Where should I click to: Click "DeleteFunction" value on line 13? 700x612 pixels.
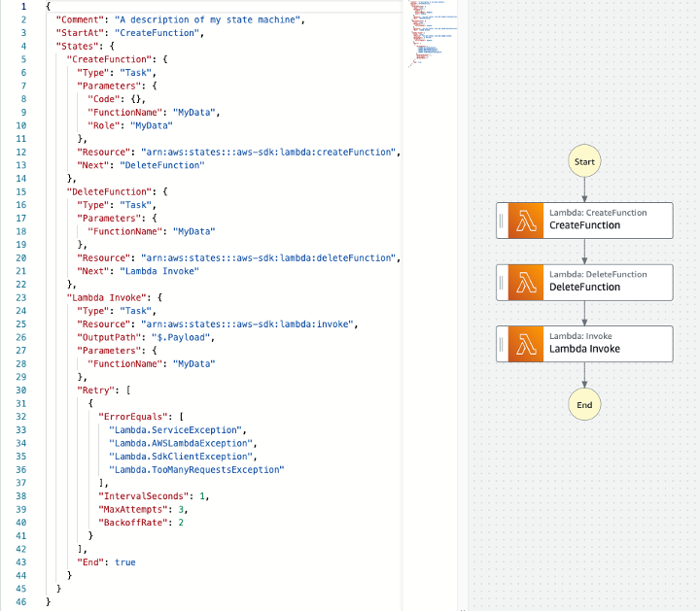click(162, 165)
